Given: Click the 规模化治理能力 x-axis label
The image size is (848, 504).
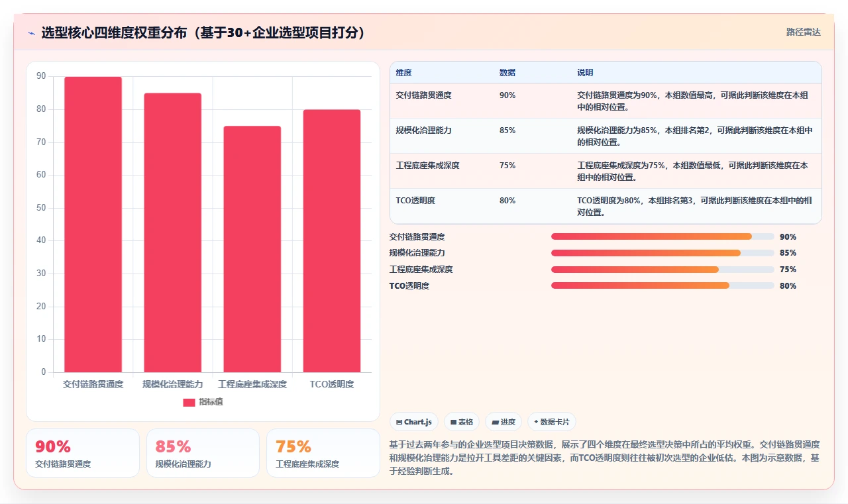Looking at the screenshot, I should pos(172,384).
